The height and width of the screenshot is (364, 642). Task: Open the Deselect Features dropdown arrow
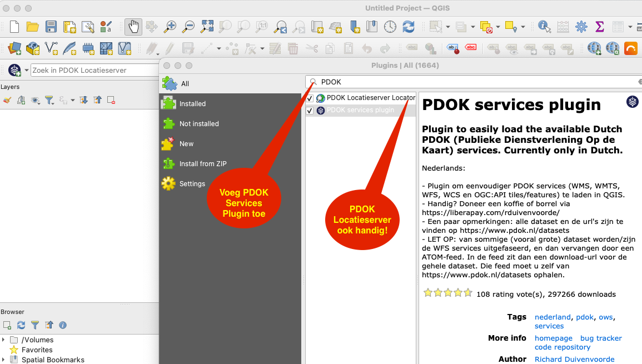[498, 27]
